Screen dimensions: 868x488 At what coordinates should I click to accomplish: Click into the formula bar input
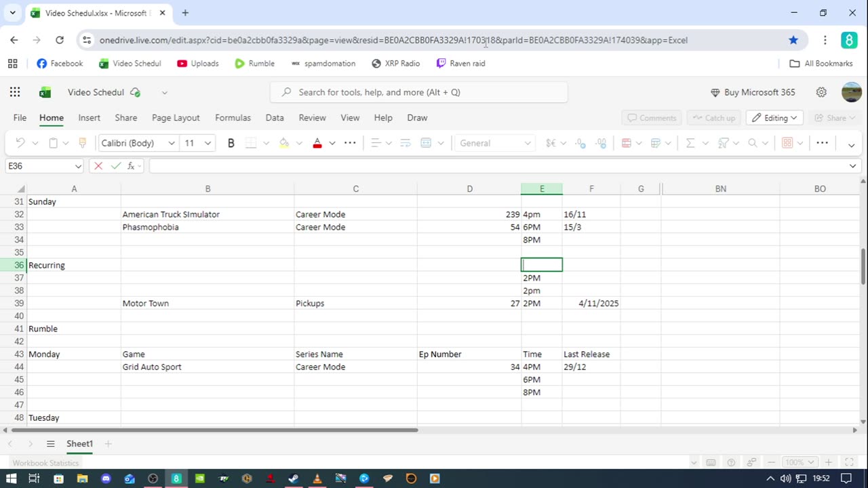pos(498,166)
